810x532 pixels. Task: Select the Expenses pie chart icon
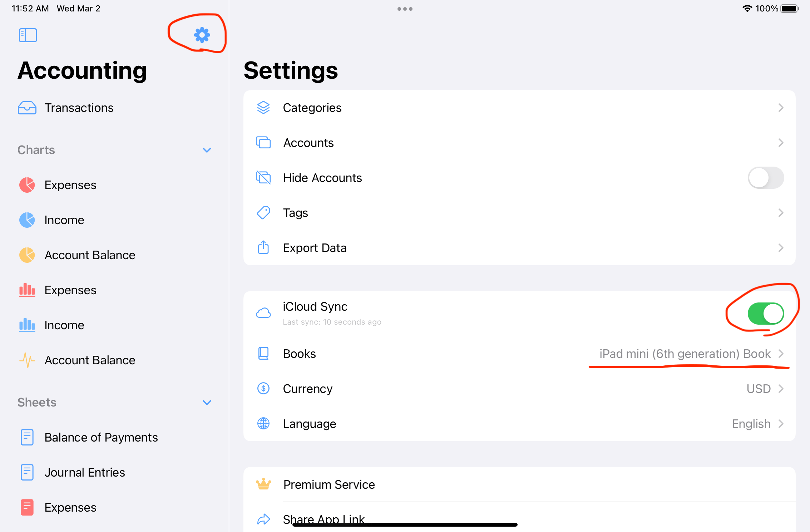[27, 185]
